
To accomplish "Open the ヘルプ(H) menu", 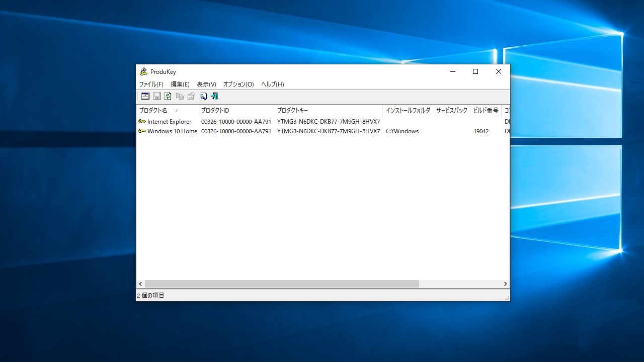I will [273, 84].
